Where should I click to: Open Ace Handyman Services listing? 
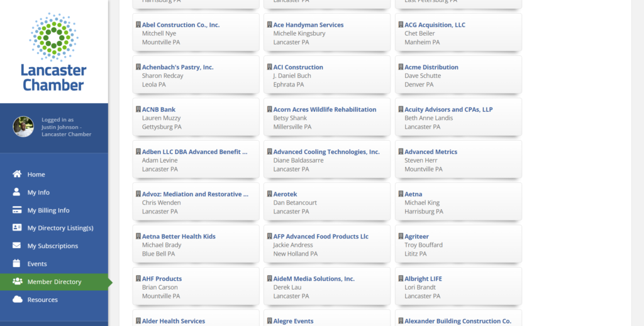click(x=308, y=25)
